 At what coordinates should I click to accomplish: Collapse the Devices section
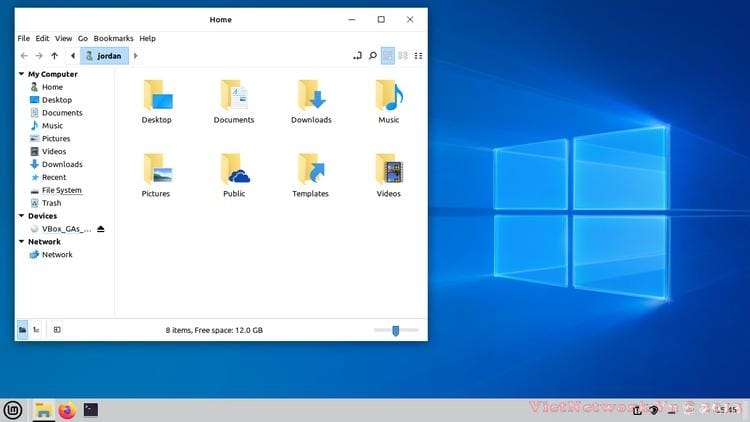click(21, 216)
